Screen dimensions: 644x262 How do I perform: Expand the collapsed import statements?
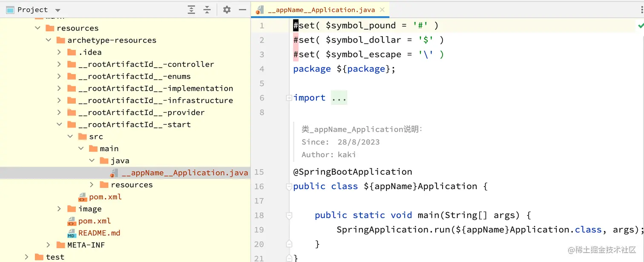coord(289,98)
